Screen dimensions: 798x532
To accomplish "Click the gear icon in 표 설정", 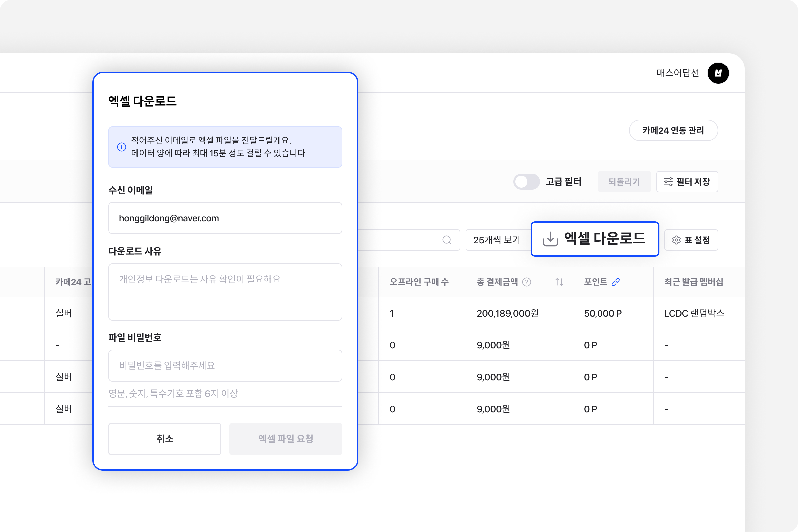I will click(676, 240).
